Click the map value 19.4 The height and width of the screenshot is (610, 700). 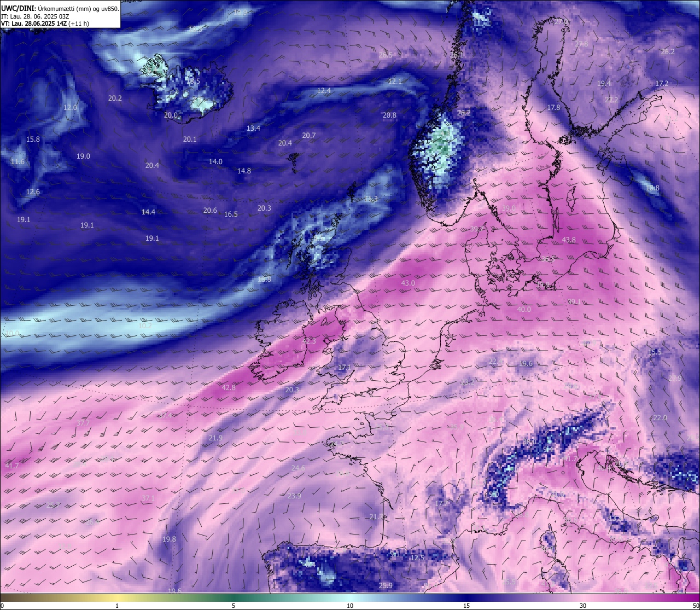604,84
